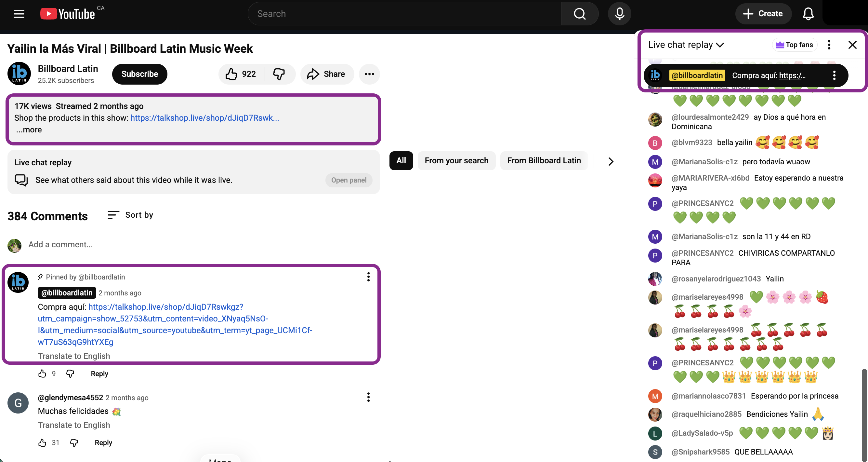Click the G avatar of @glendymesa4552
This screenshot has height=462, width=868.
(x=18, y=403)
